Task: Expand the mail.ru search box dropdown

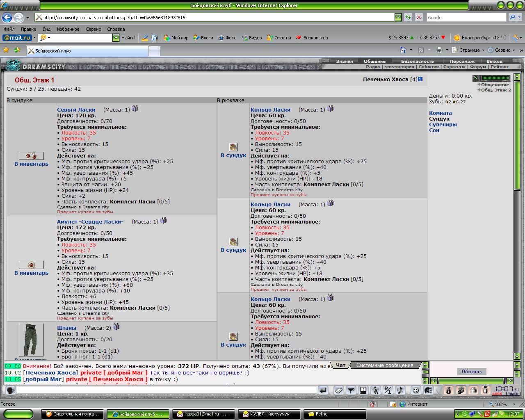Action: (116, 38)
